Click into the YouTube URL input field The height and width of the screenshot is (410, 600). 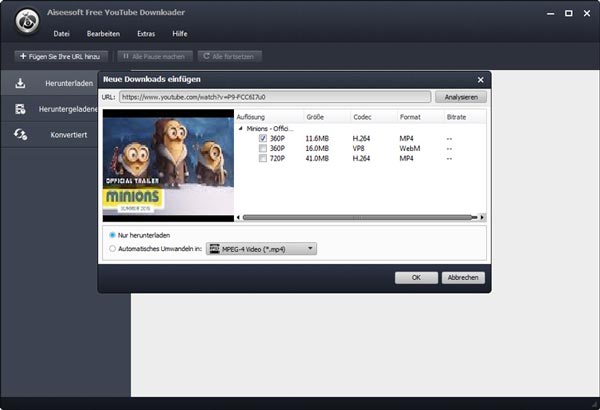[x=275, y=97]
